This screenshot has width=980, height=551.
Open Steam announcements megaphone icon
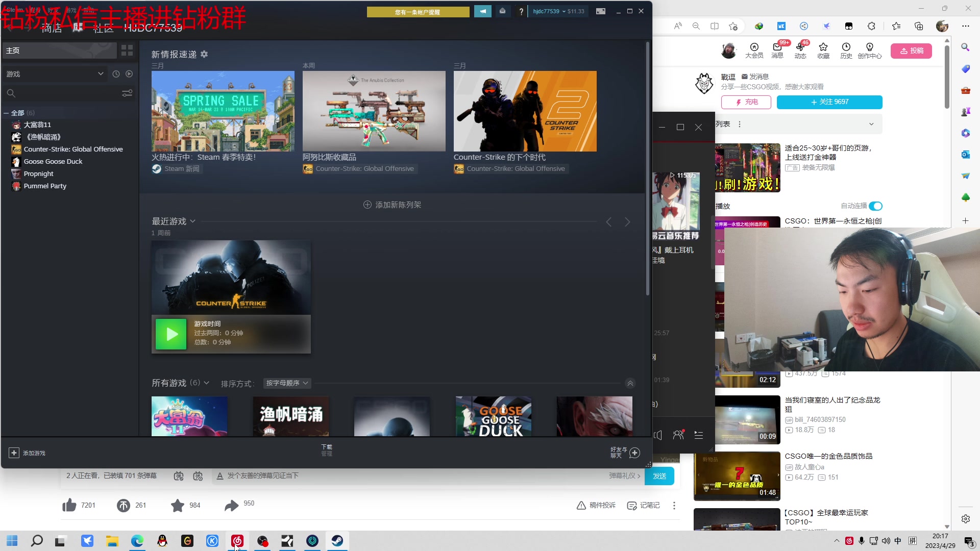(x=482, y=11)
